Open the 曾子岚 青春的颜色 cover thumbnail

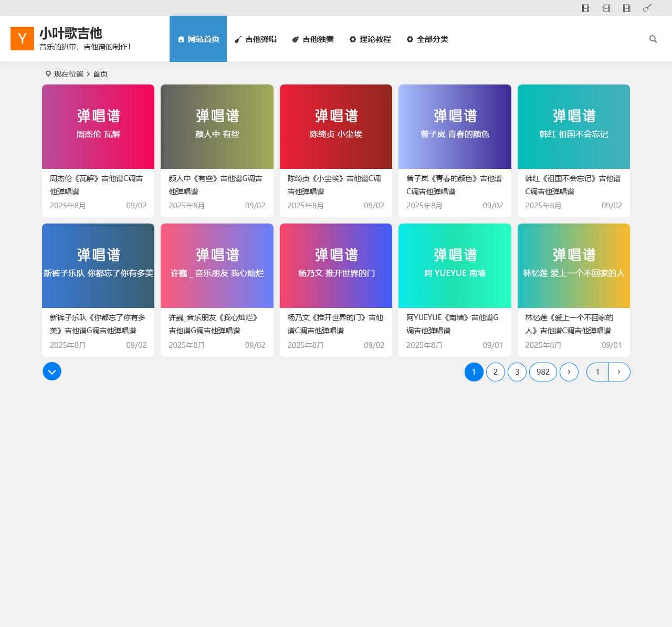click(455, 126)
